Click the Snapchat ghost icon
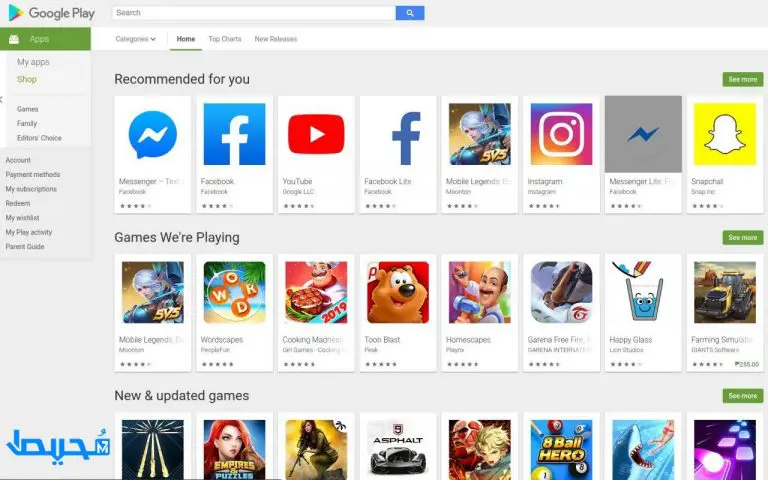 coord(724,134)
